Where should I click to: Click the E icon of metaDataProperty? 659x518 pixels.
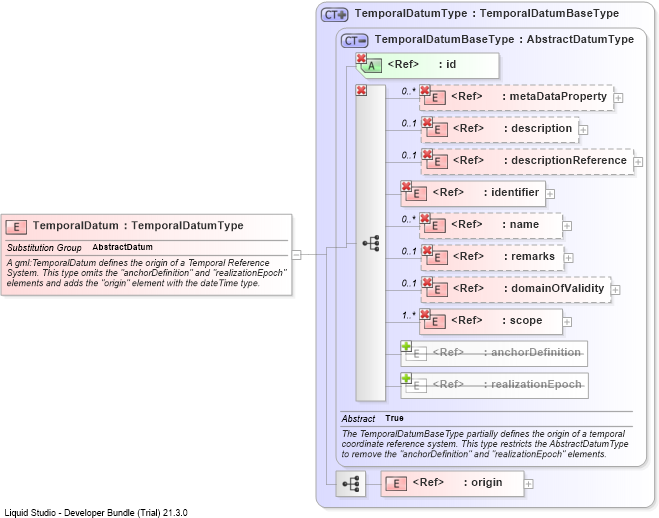(x=435, y=98)
